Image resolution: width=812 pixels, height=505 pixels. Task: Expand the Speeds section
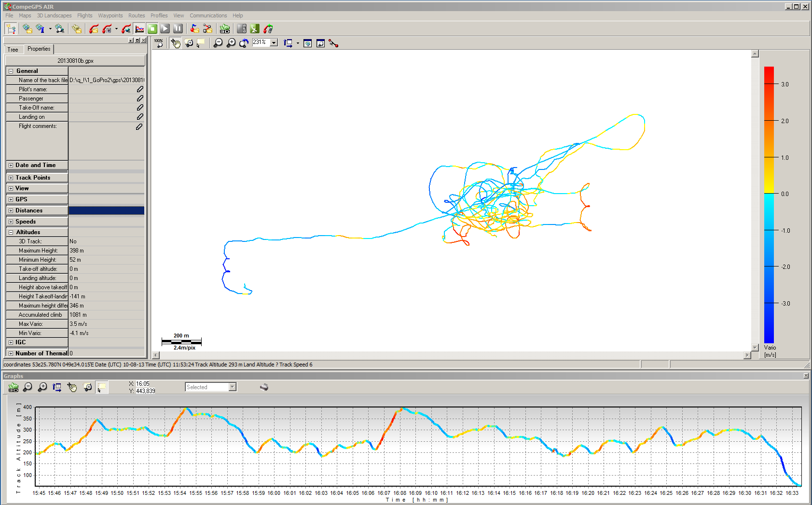(11, 222)
